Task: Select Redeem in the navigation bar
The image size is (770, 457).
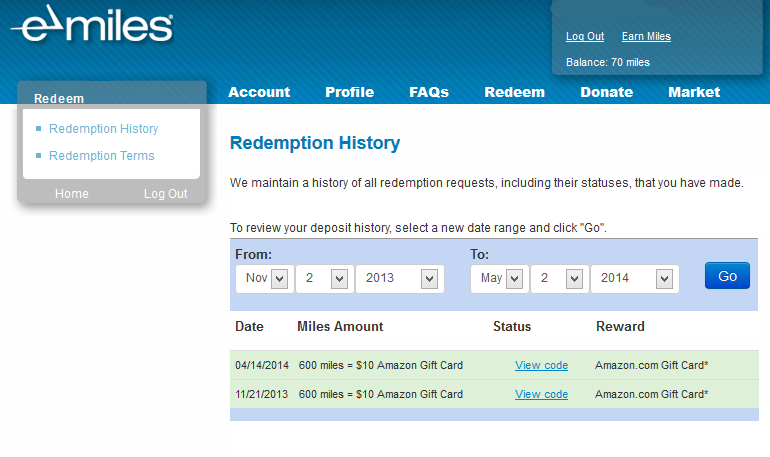Action: [514, 92]
